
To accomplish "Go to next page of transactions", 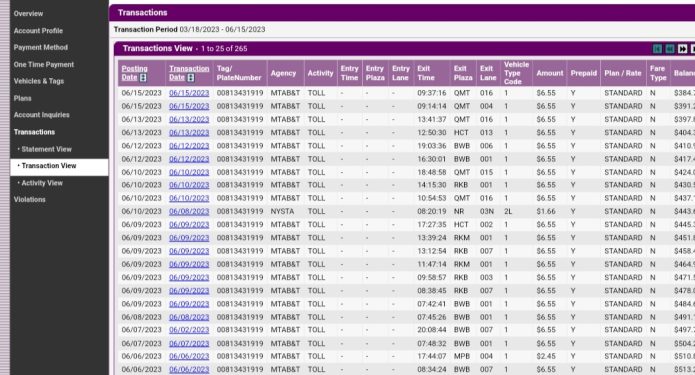I will (x=683, y=49).
